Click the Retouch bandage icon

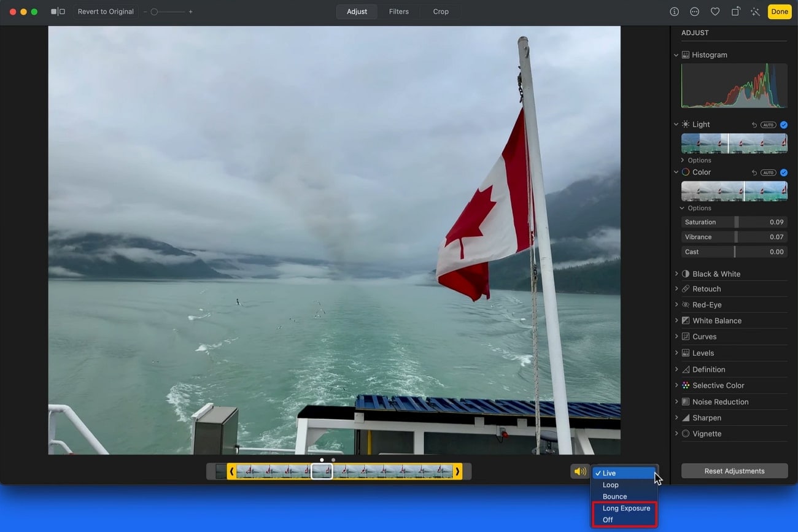click(686, 288)
